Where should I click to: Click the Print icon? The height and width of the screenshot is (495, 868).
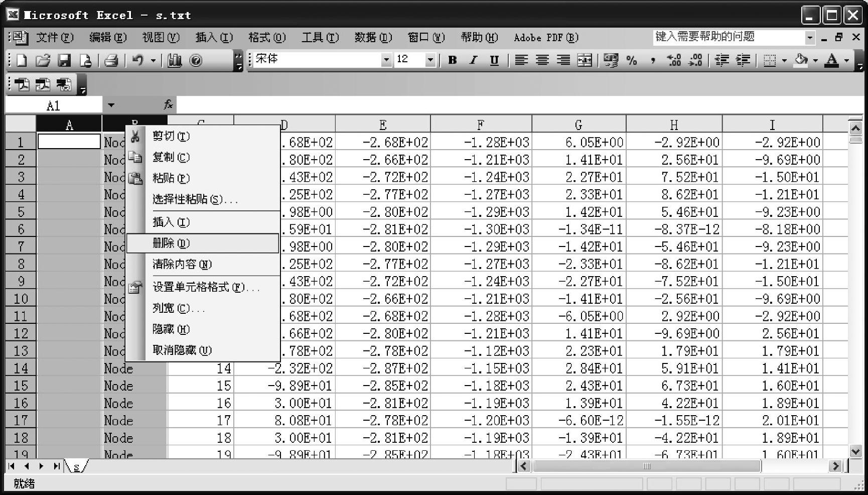pos(111,60)
